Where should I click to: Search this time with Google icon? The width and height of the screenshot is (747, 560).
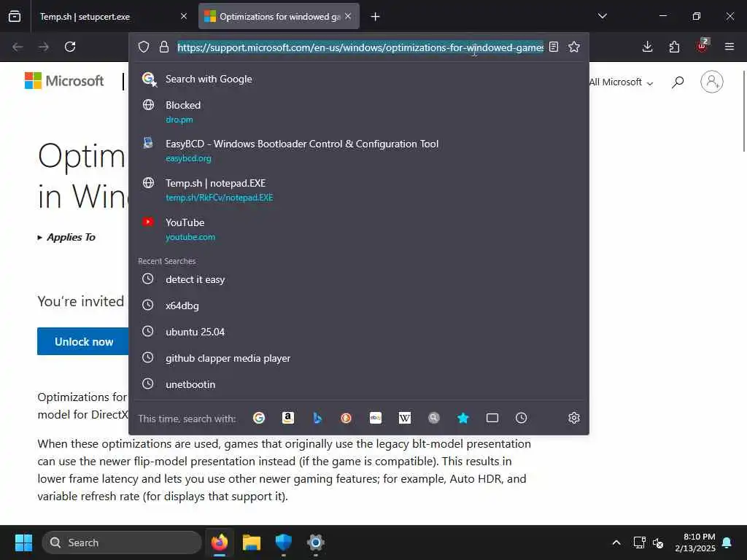(259, 418)
